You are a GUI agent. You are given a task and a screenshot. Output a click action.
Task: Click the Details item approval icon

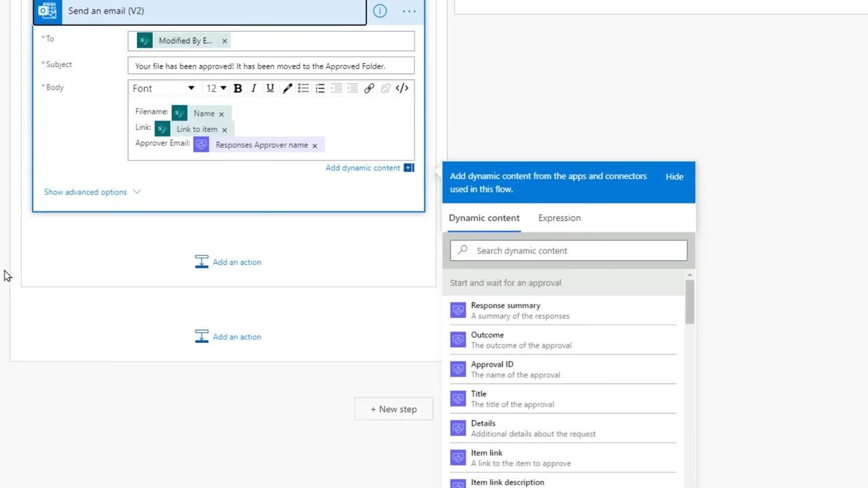tap(458, 428)
